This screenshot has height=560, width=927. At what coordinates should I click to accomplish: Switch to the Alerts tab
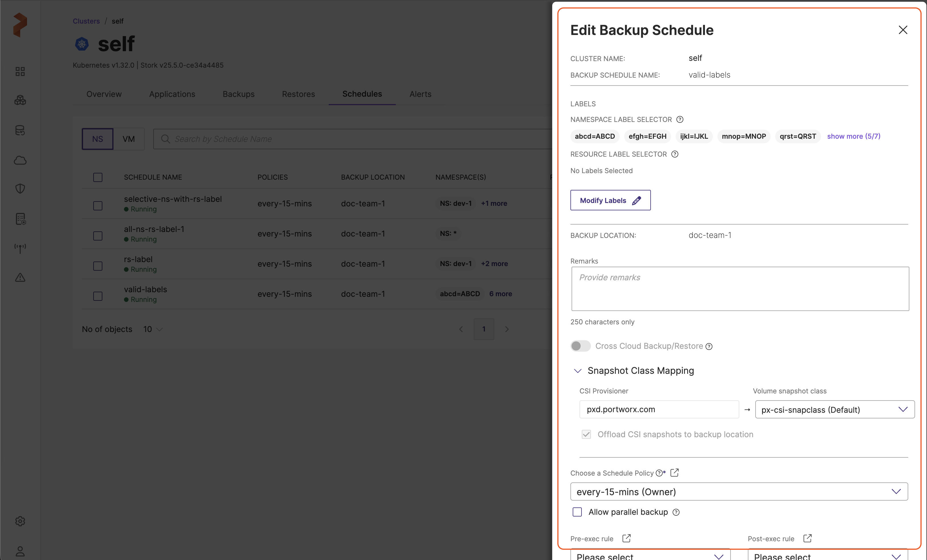pyautogui.click(x=420, y=94)
